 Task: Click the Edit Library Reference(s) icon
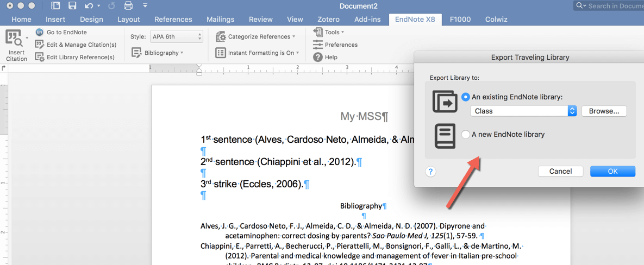point(40,57)
